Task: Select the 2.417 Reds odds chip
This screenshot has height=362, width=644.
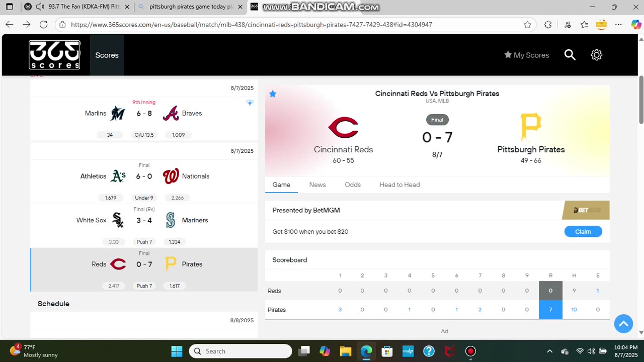Action: pos(114,286)
